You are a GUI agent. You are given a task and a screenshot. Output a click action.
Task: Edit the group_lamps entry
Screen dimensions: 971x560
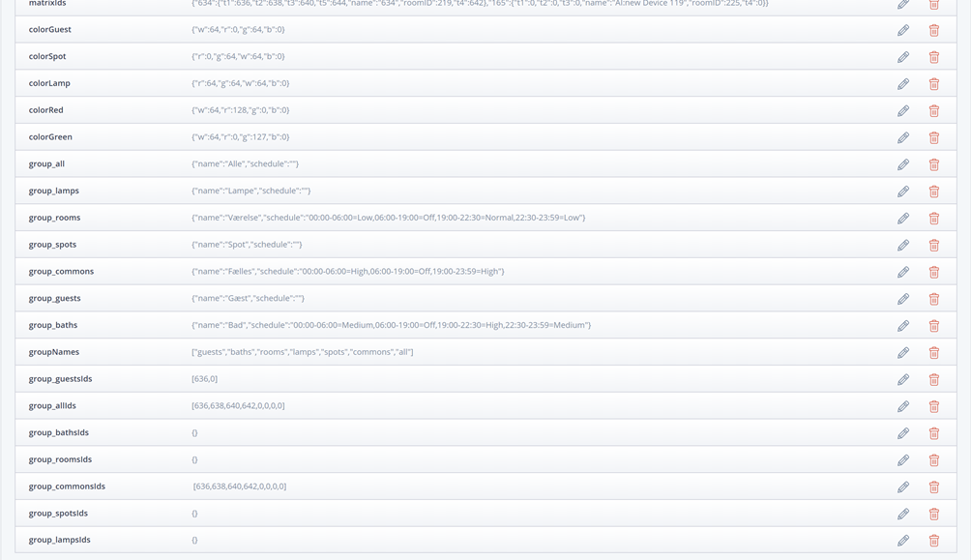[902, 192]
